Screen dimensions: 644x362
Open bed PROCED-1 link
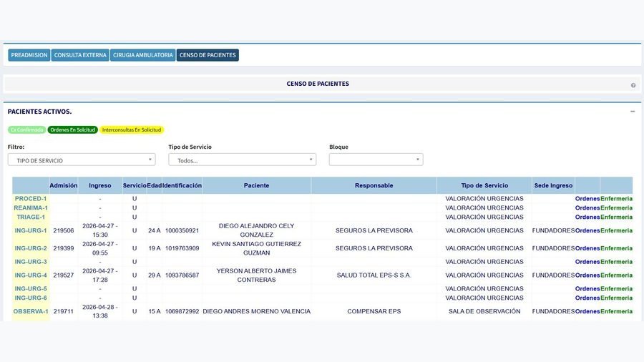click(x=31, y=199)
